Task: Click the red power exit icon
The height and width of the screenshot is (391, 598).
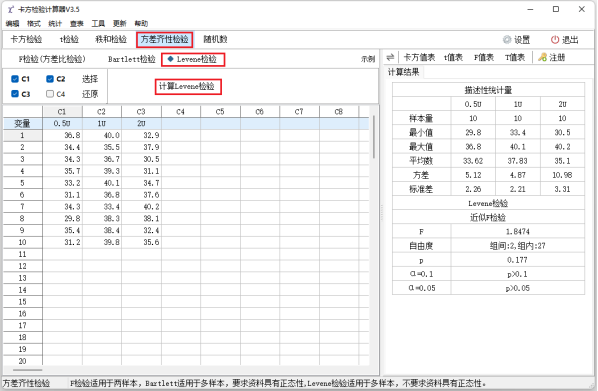Action: 555,40
